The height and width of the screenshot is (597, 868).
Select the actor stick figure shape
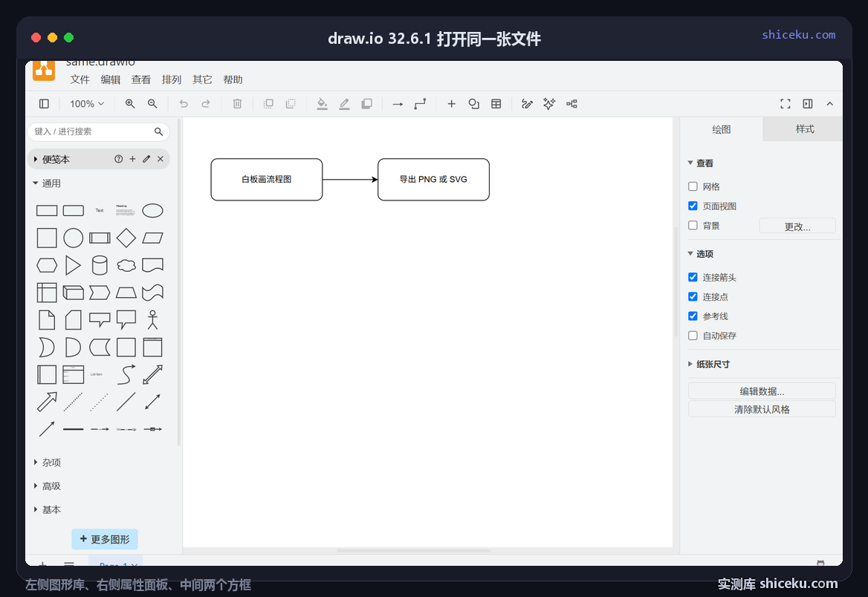click(153, 320)
